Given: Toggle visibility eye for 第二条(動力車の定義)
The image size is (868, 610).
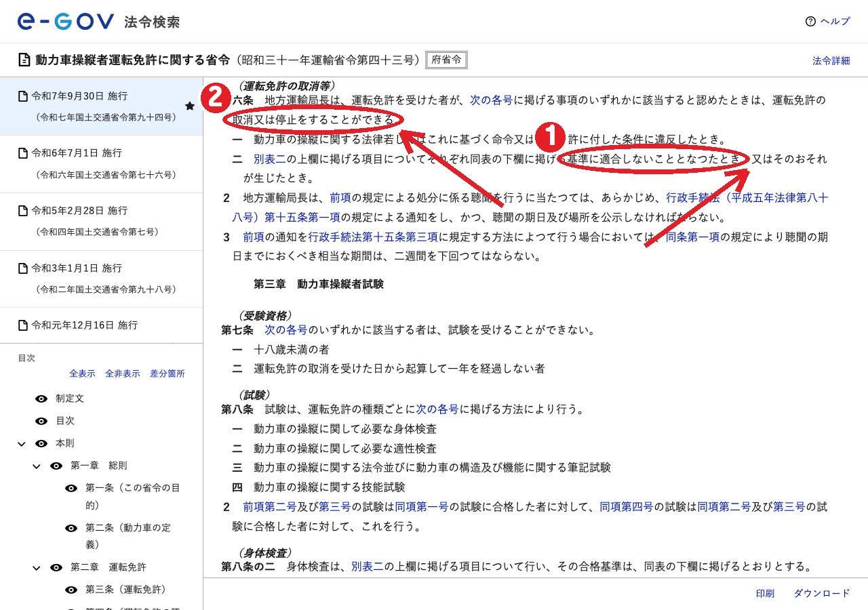Looking at the screenshot, I should pos(71,528).
